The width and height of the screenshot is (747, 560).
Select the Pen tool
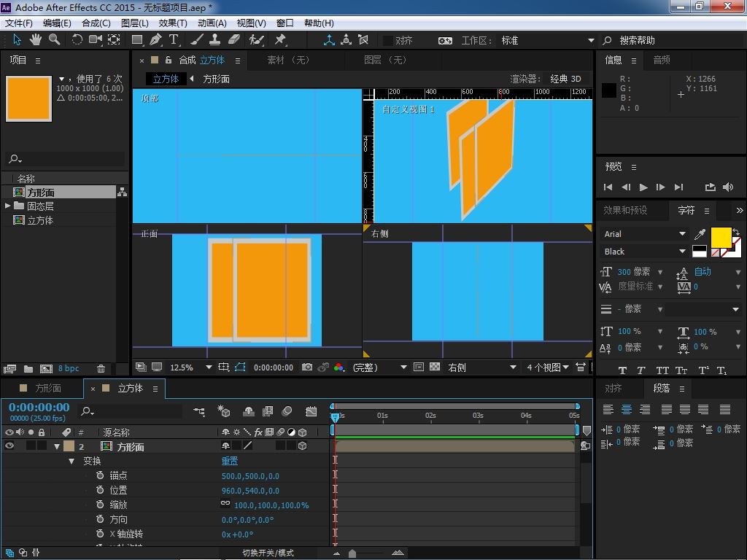(155, 40)
